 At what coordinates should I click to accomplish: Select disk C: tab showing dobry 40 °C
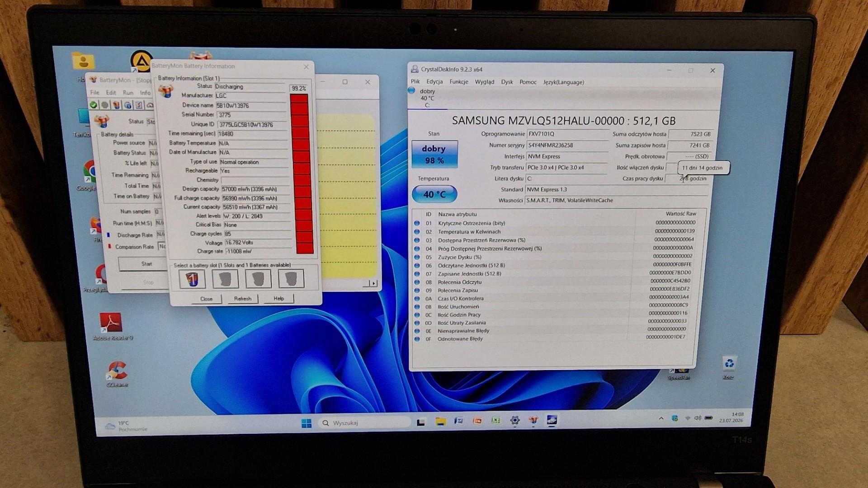click(x=427, y=98)
